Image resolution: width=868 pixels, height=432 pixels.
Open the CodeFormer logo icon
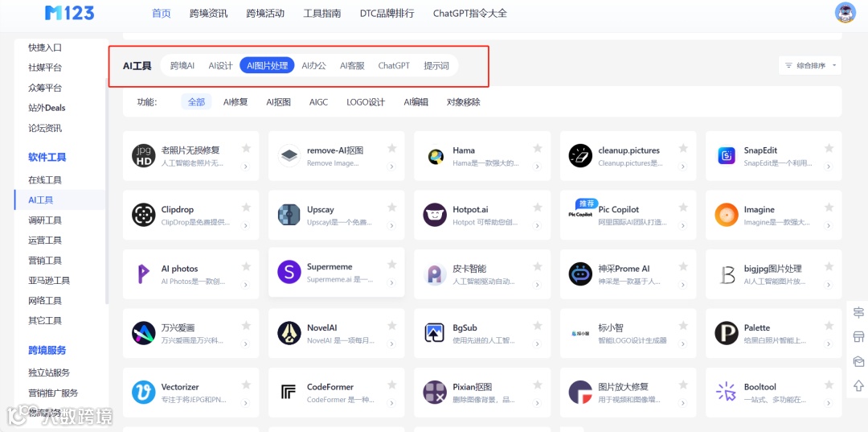(289, 392)
